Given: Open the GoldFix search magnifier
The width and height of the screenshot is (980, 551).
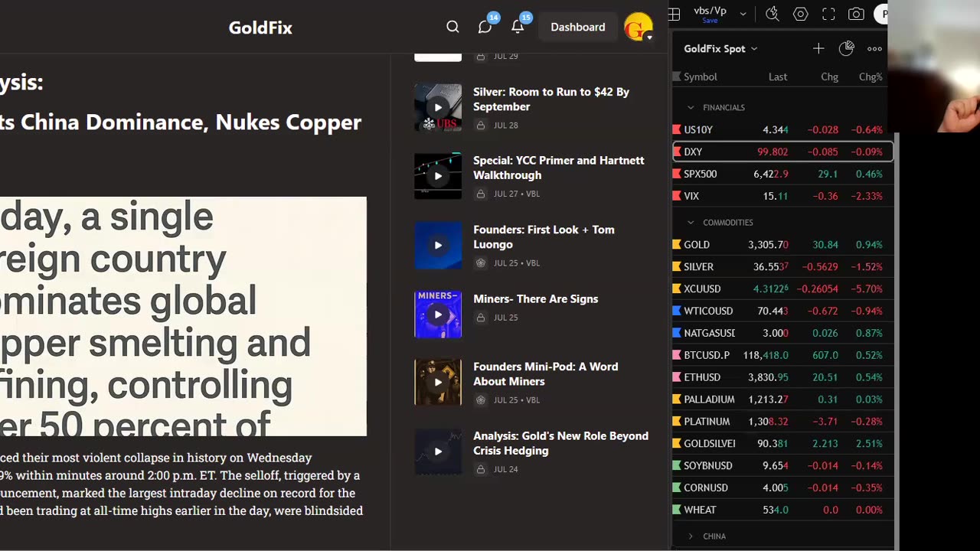Looking at the screenshot, I should pos(452,27).
